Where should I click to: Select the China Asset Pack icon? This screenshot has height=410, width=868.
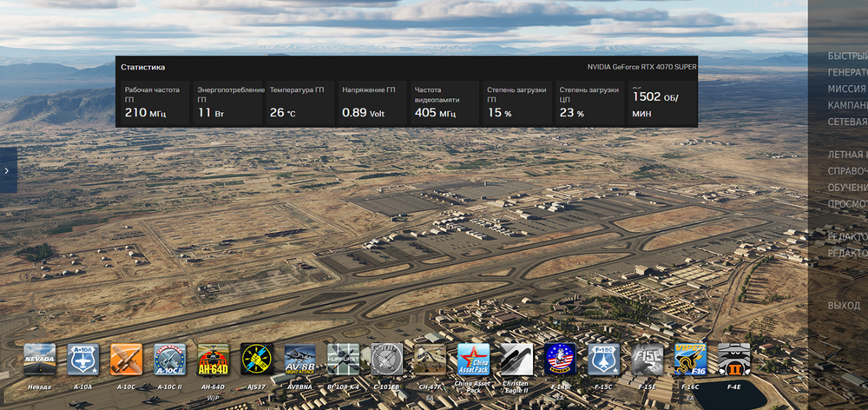[x=473, y=359]
